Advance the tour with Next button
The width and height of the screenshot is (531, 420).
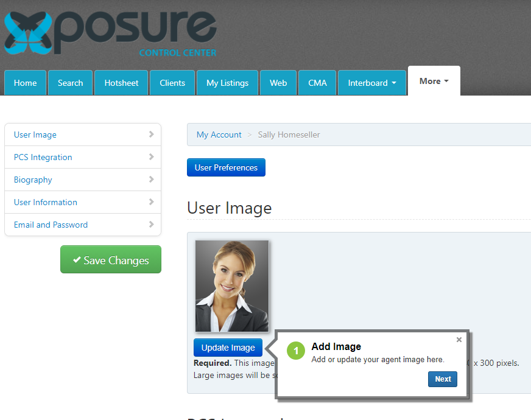pos(443,379)
